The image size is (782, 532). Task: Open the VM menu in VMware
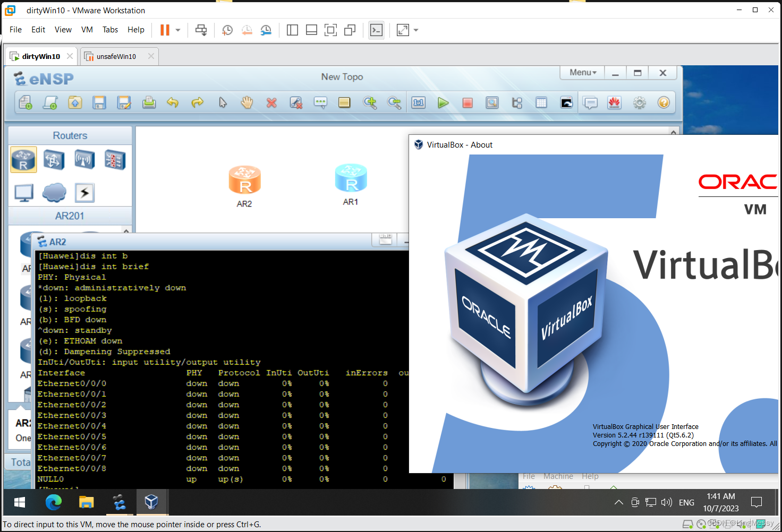[87, 30]
